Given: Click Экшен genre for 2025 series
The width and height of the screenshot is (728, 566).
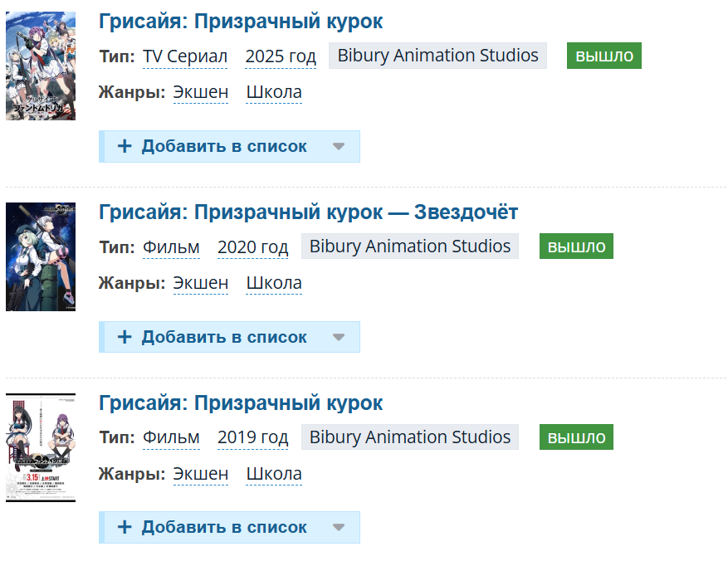Looking at the screenshot, I should coord(200,93).
